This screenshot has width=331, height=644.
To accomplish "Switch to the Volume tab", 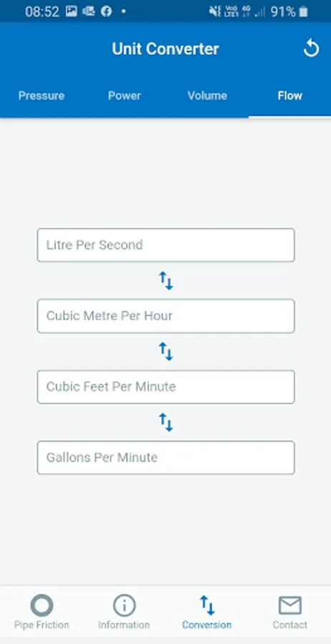I will click(x=207, y=96).
